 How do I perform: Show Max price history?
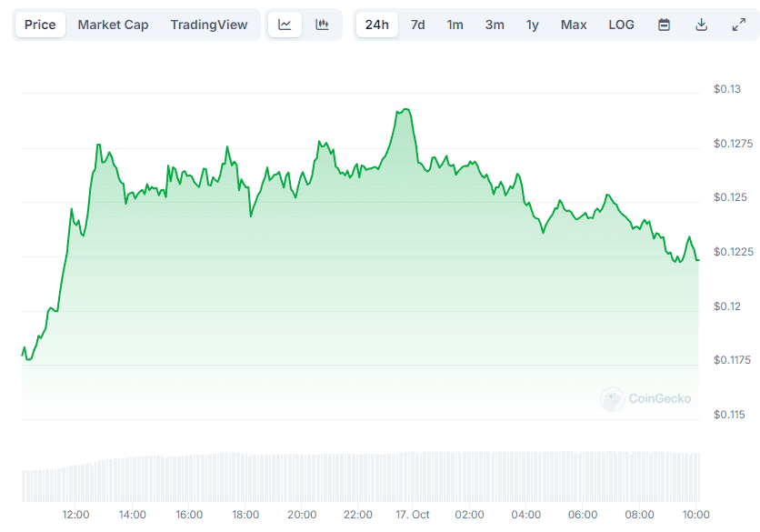(x=574, y=25)
